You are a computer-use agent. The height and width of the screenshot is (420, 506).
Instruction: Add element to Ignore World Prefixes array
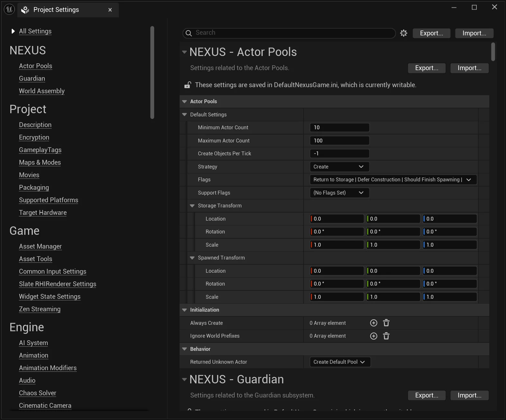click(374, 336)
